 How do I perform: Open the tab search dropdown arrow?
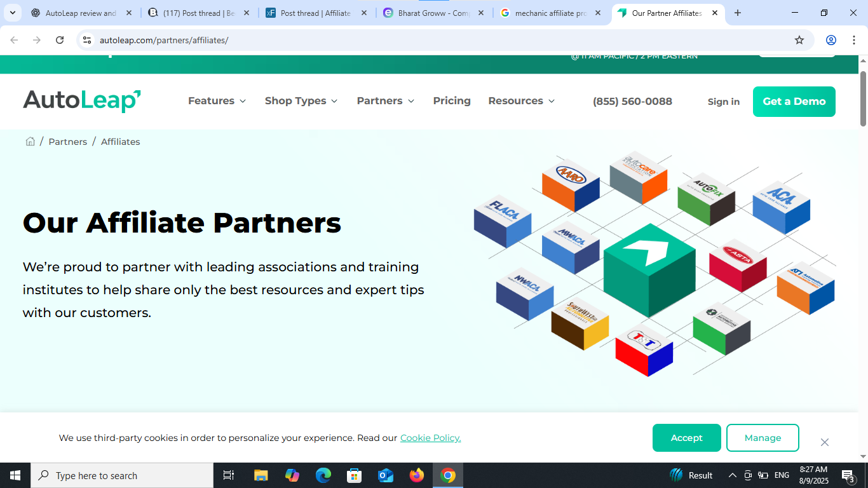[12, 13]
